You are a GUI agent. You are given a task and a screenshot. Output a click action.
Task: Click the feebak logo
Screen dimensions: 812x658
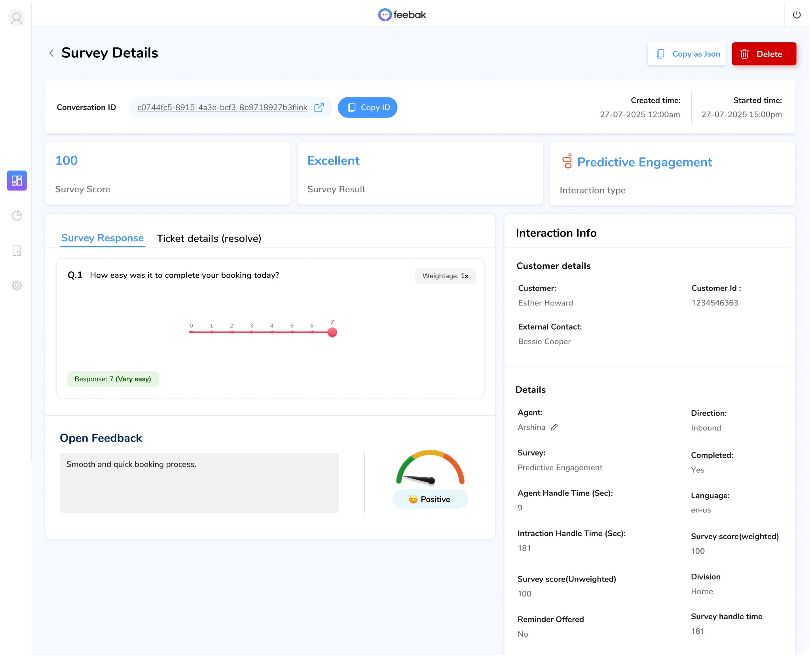tap(402, 15)
